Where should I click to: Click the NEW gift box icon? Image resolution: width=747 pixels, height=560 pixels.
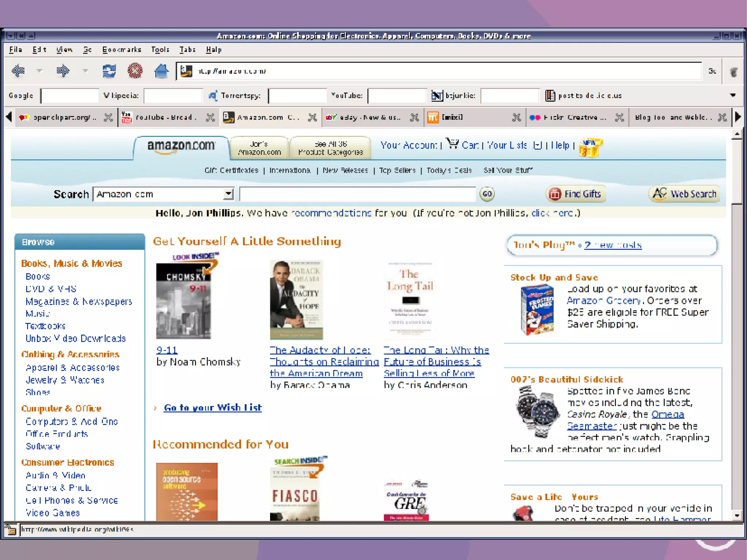[x=591, y=148]
